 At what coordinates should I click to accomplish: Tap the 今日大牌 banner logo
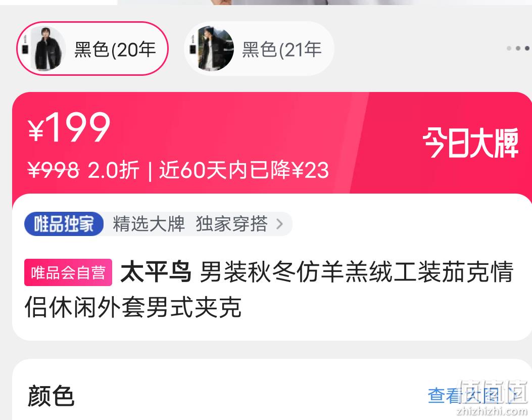[x=470, y=143]
